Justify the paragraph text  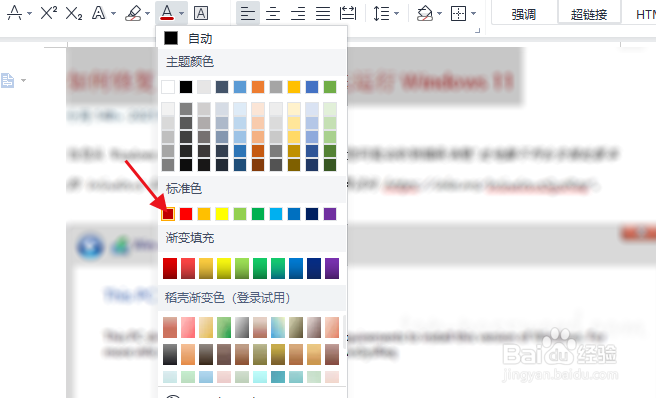tap(323, 14)
